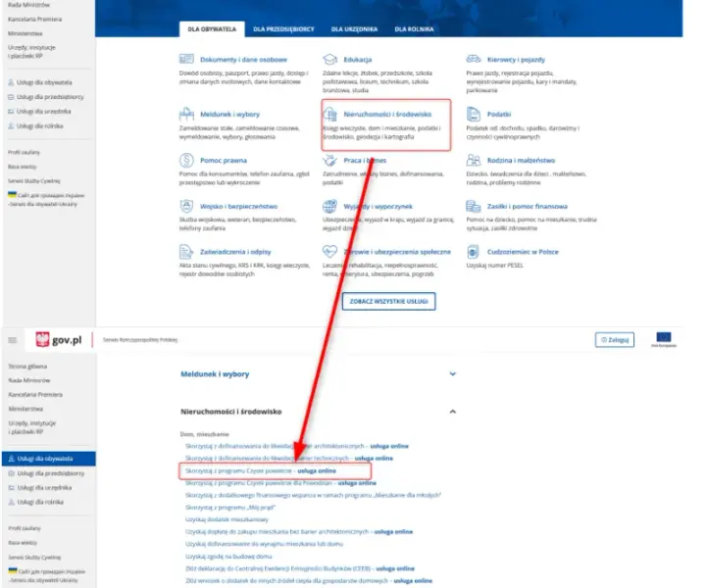Click the Meldunek i wybory category icon
This screenshot has width=706, height=588.
186,114
